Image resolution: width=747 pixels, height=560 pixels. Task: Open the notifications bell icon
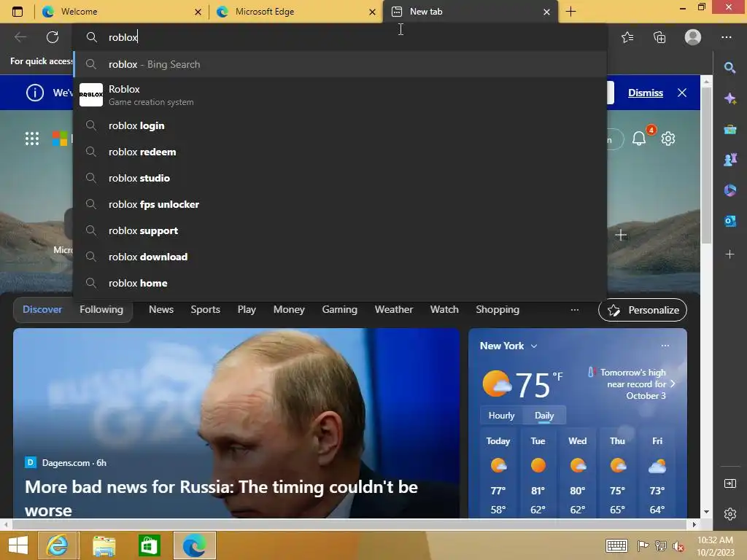(x=639, y=139)
